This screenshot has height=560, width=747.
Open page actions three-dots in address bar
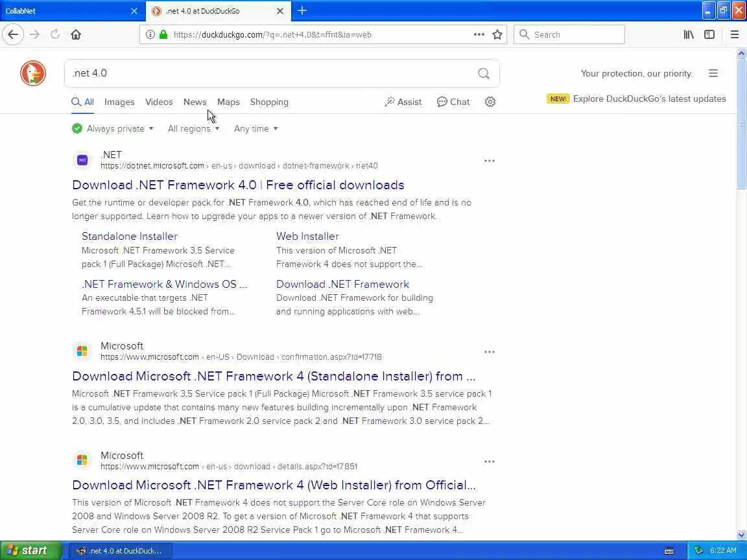[x=479, y=34]
